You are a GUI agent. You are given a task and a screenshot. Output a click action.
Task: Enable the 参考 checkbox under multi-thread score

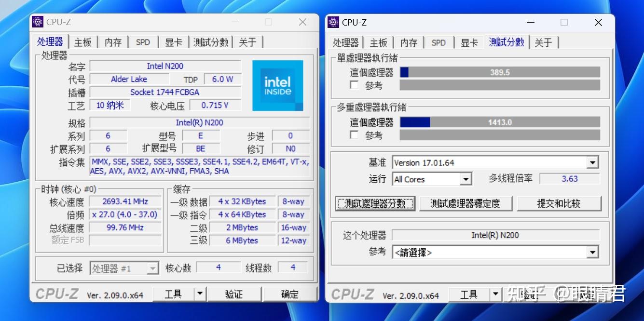353,135
